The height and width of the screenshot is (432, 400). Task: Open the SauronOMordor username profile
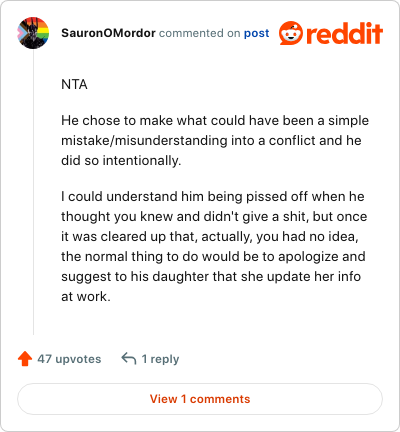click(108, 33)
